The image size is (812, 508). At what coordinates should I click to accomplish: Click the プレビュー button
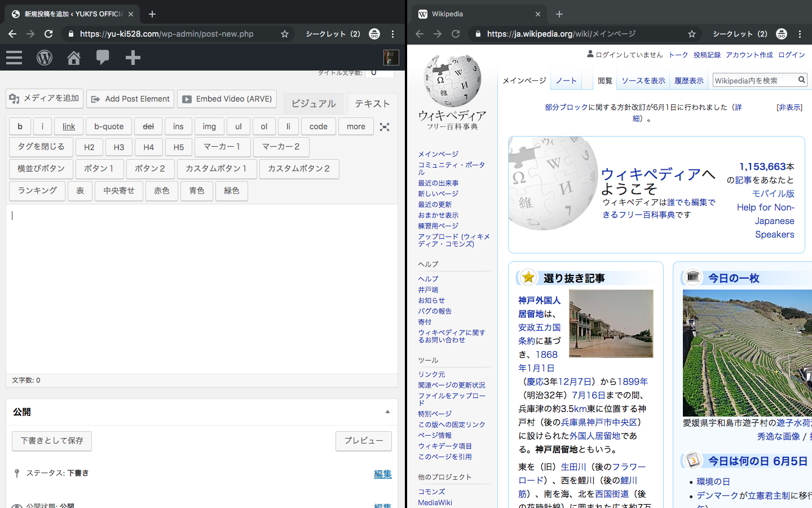pyautogui.click(x=364, y=441)
